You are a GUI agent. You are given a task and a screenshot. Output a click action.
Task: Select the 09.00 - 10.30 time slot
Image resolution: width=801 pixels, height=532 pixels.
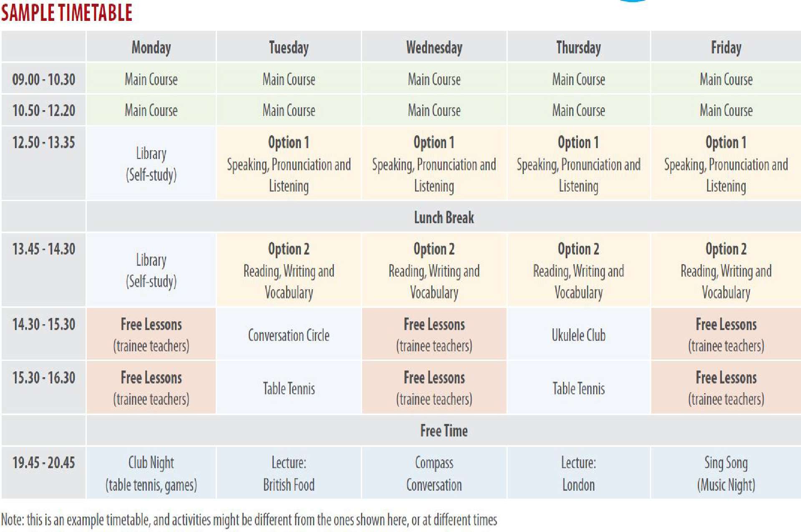coord(43,78)
